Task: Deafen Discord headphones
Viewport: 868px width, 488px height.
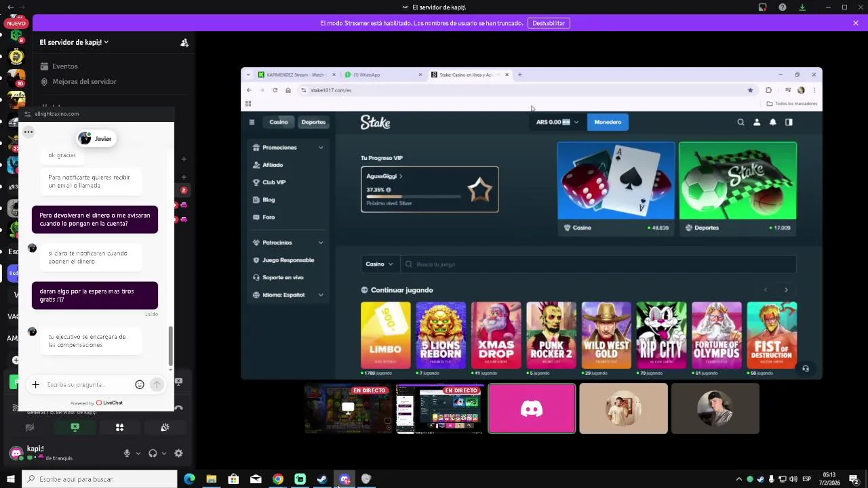Action: point(153,453)
